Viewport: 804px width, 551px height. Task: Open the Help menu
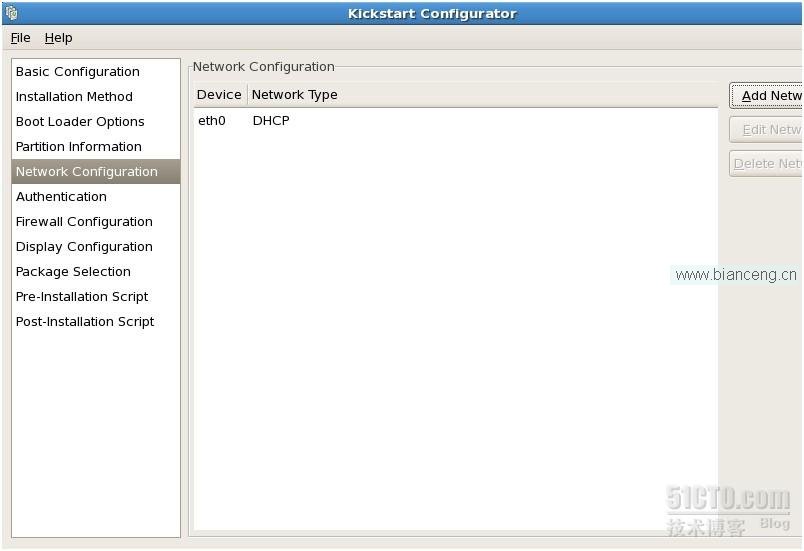[x=58, y=38]
